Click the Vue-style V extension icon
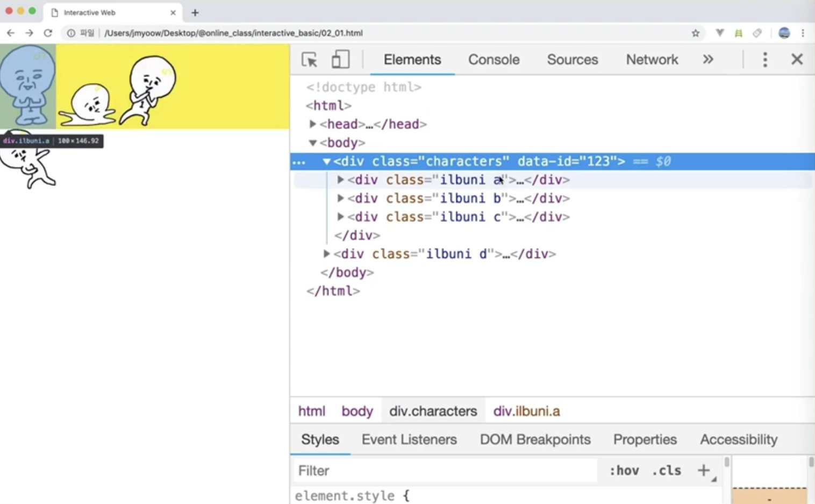 click(x=720, y=33)
